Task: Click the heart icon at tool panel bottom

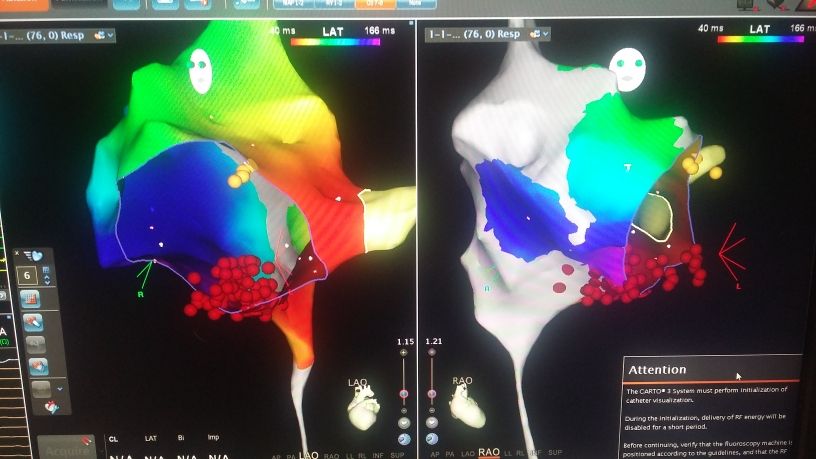Action: [x=52, y=407]
